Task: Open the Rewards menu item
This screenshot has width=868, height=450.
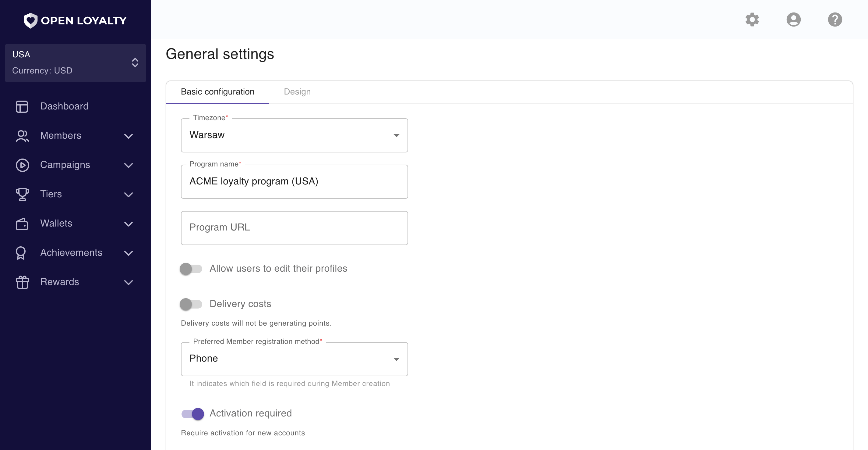Action: (x=60, y=282)
